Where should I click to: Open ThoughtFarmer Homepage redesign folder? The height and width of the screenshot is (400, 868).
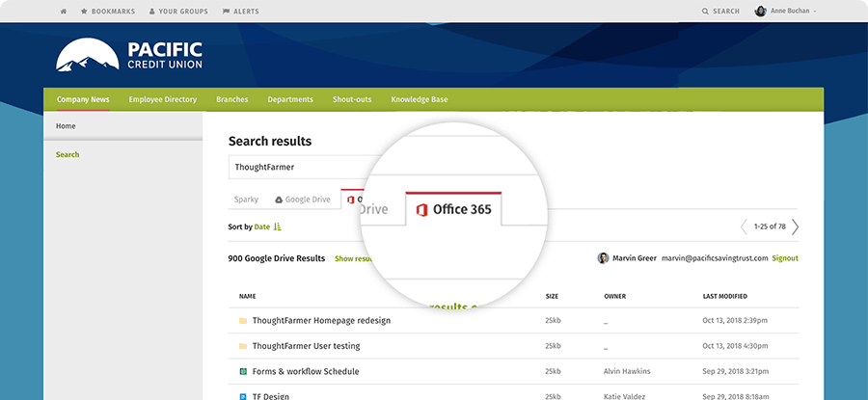click(x=321, y=320)
